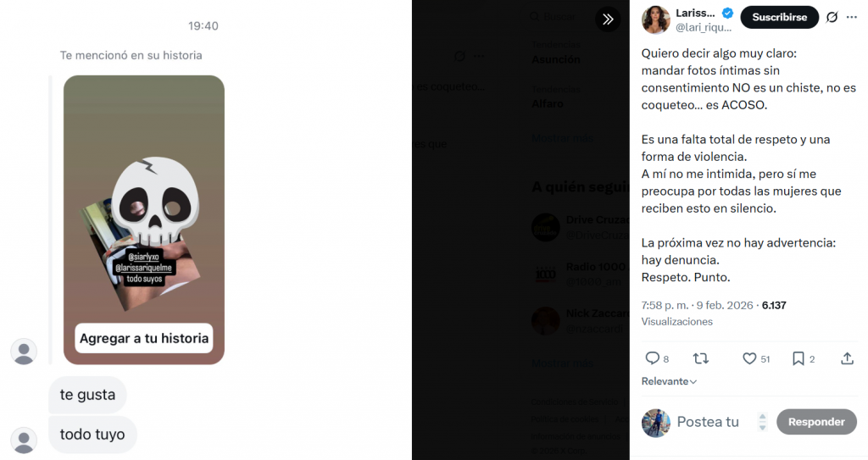Click the blue verified badge

726,13
